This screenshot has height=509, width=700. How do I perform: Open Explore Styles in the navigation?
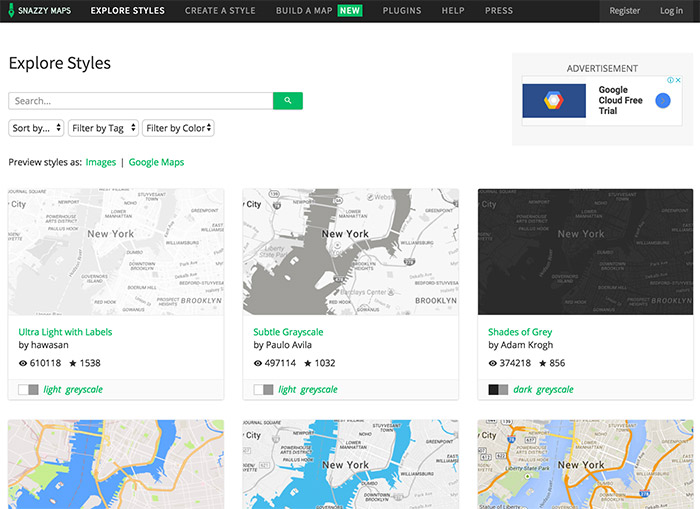(x=127, y=11)
